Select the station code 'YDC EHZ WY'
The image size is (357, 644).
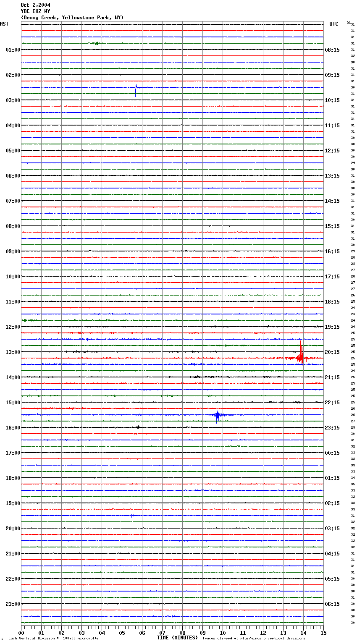click(x=35, y=11)
